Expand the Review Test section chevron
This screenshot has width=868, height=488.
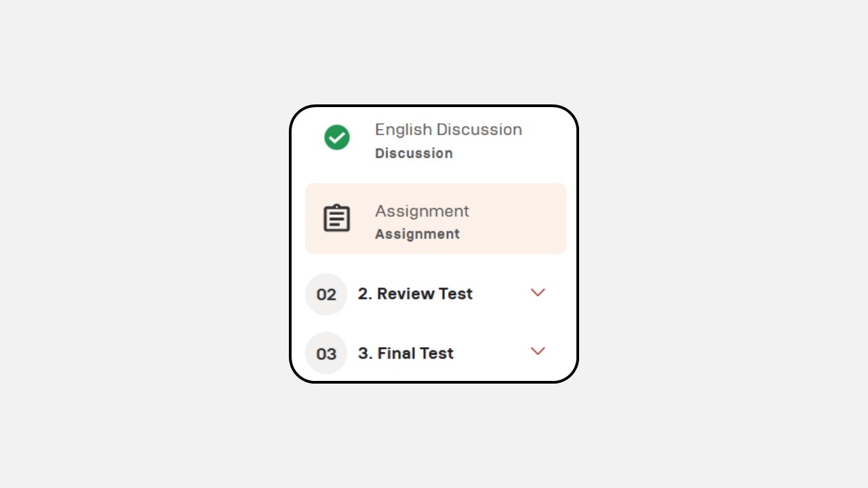(538, 293)
